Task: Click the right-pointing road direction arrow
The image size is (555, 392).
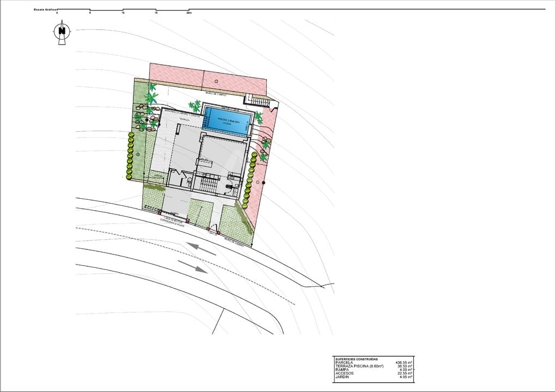Action: 193,266
